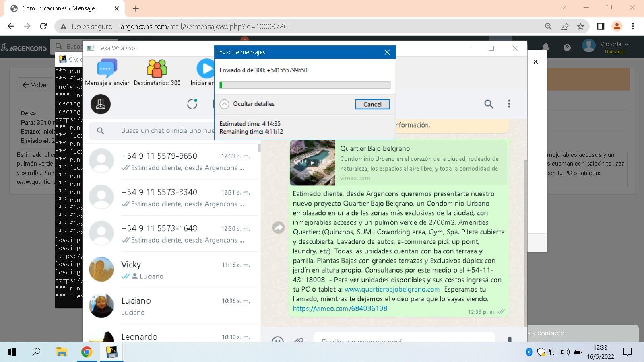Open File Explorer from taskbar
Screen dimensions: 644x362
coord(62,352)
